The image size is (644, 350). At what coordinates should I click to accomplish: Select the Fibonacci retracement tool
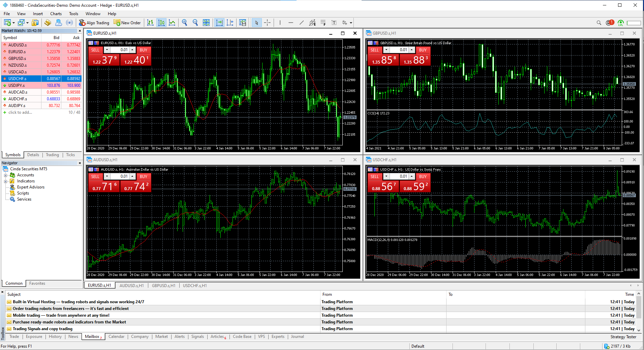tap(323, 23)
